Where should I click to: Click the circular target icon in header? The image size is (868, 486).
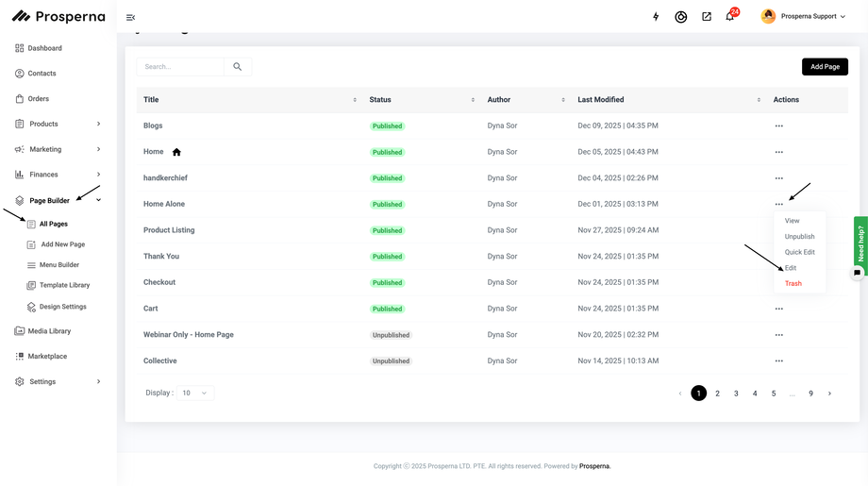pos(681,17)
